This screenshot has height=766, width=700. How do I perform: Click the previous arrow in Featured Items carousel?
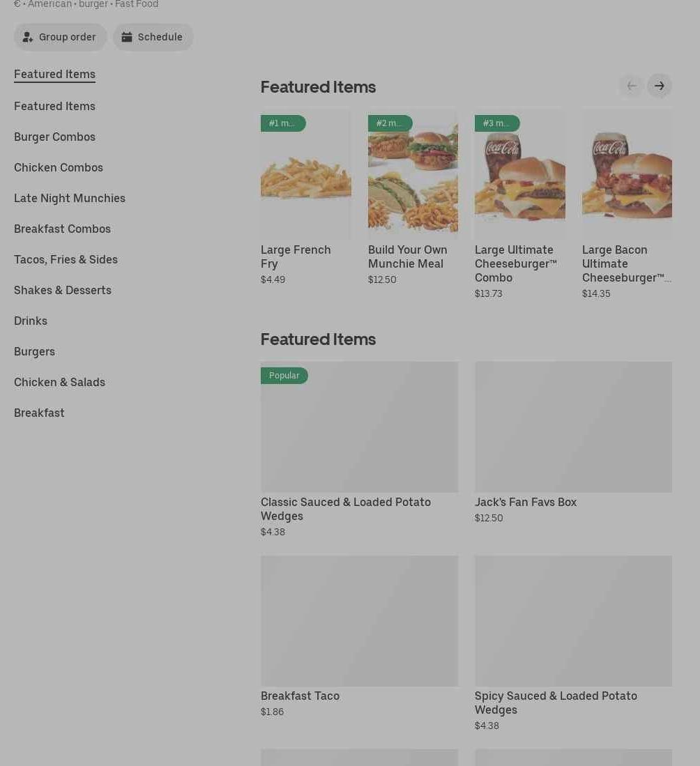[x=631, y=86]
